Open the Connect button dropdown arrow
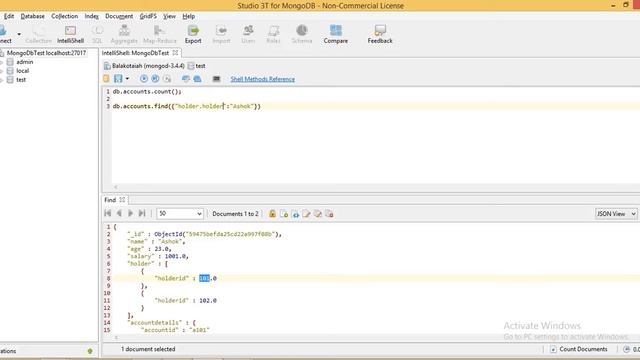The width and height of the screenshot is (640, 360). pyautogui.click(x=19, y=34)
